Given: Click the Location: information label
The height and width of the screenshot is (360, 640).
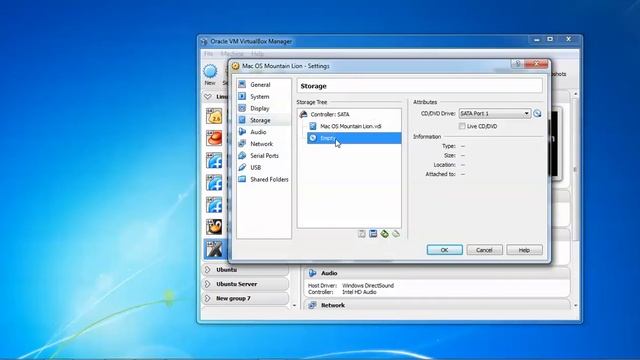Looking at the screenshot, I should tap(444, 164).
